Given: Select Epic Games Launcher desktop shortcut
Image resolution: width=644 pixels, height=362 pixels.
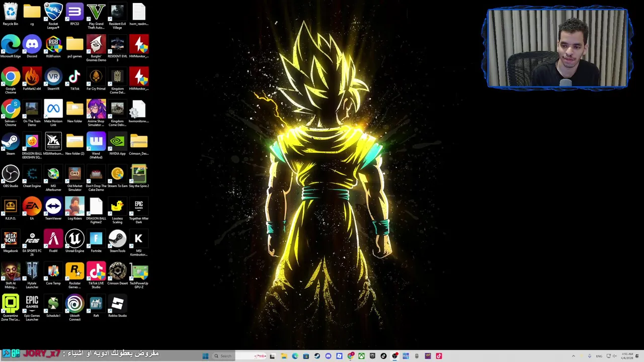Looking at the screenshot, I should (x=32, y=308).
